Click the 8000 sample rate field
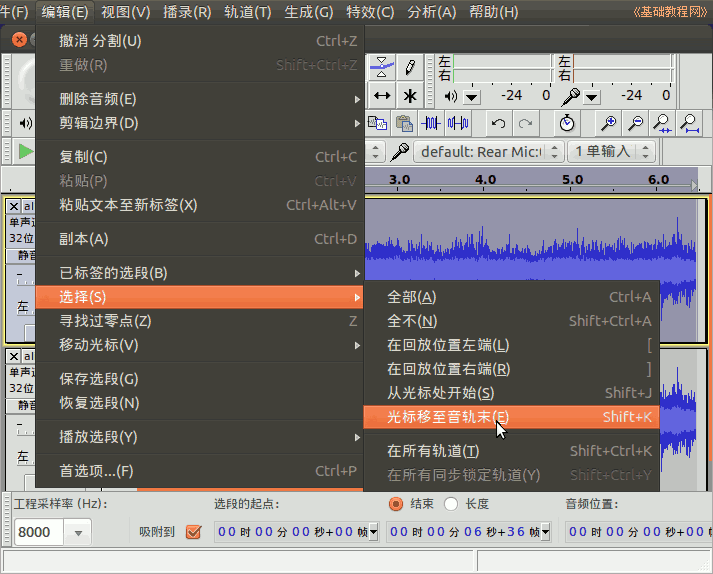Viewport: 713px width, 574px height. [39, 532]
